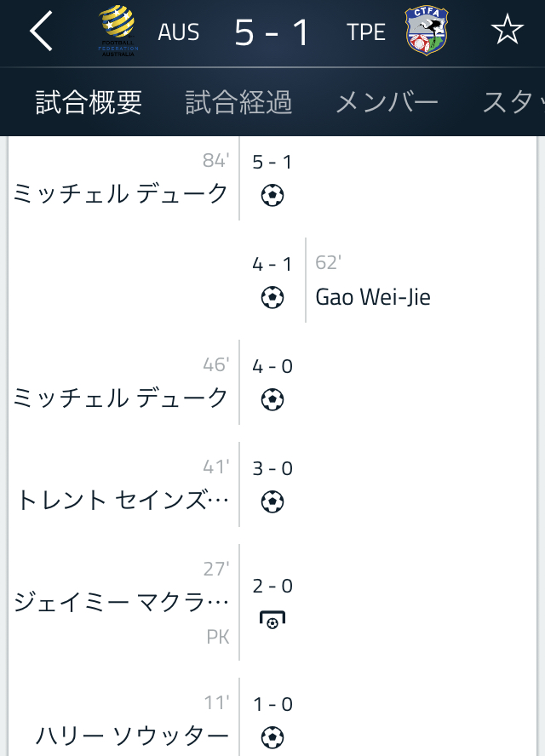
Task: Open the Chinese Taipei CTFA crest
Action: (x=426, y=32)
